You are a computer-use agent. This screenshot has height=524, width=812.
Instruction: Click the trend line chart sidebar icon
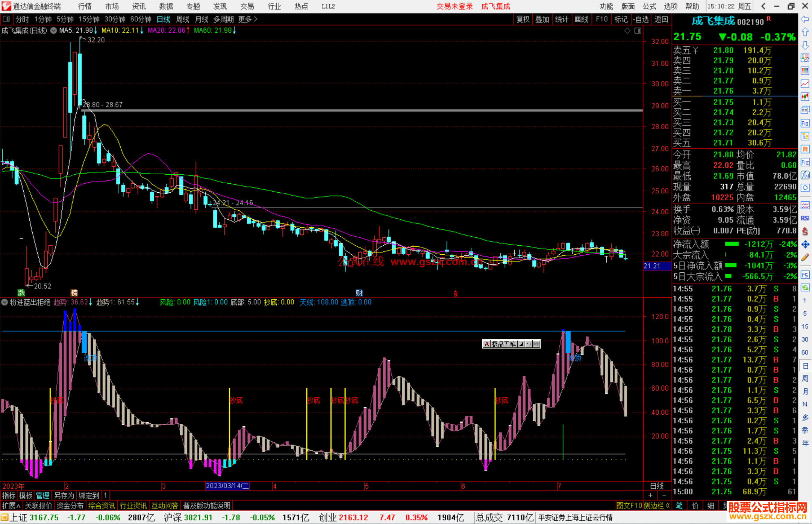[805, 83]
